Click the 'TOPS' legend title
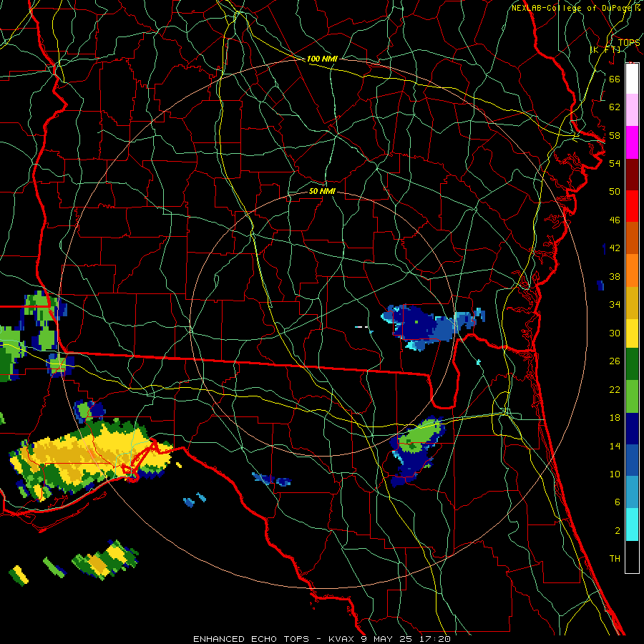Image resolution: width=644 pixels, height=644 pixels. [629, 42]
